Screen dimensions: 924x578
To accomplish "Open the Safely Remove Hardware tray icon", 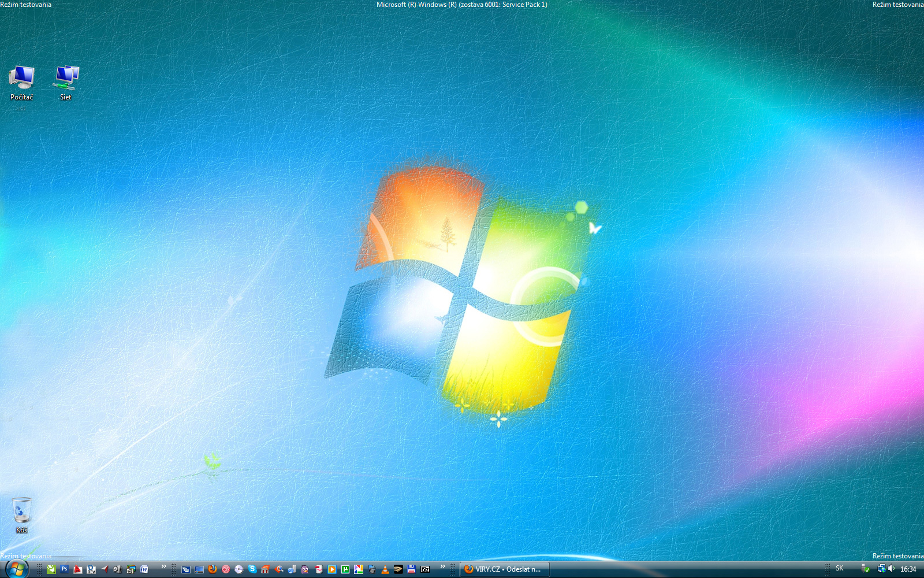I will (865, 569).
